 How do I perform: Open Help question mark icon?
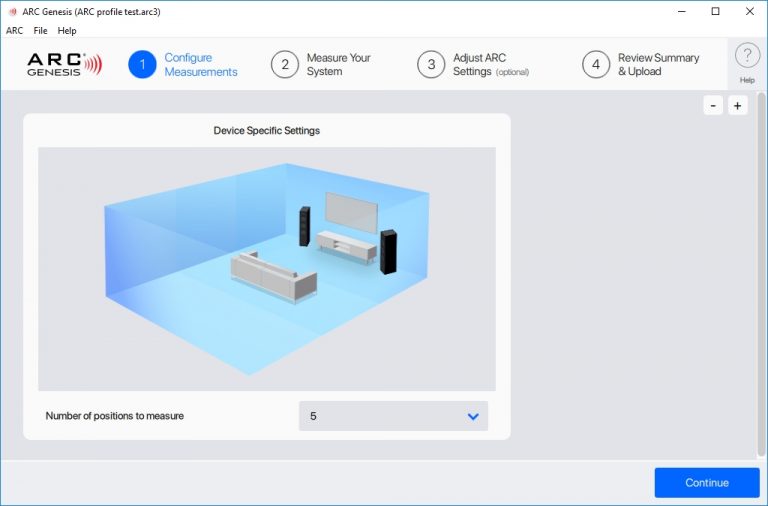(x=747, y=57)
